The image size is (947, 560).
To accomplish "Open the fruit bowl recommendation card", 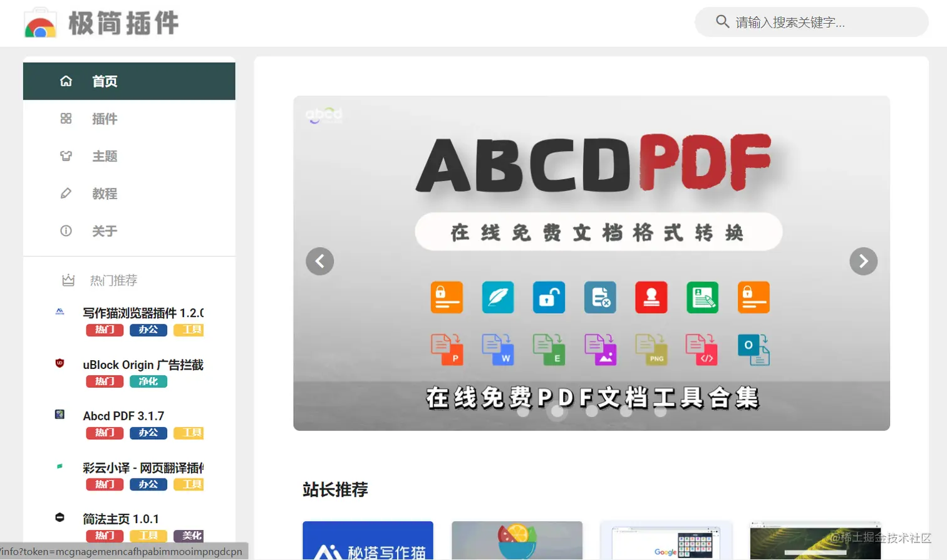I will [x=517, y=540].
